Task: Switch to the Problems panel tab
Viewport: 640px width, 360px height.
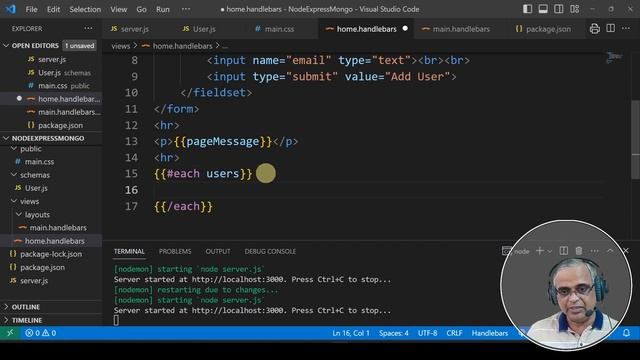Action: pos(175,251)
